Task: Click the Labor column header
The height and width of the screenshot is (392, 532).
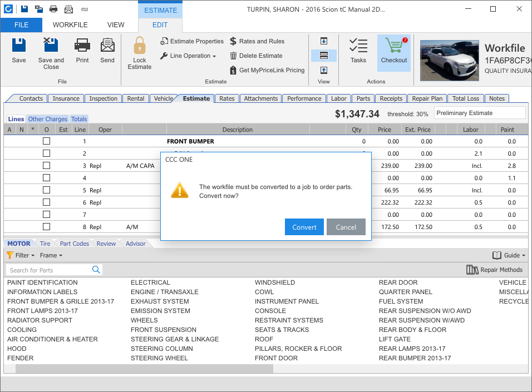Action: click(470, 130)
